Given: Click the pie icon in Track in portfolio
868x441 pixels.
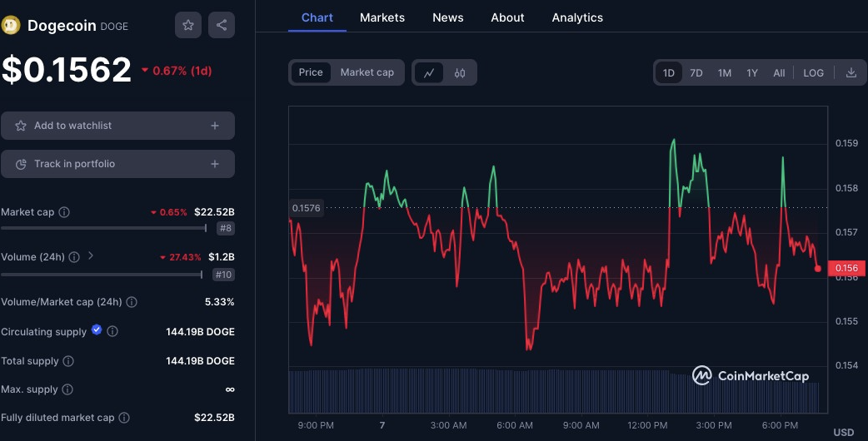Looking at the screenshot, I should point(21,164).
